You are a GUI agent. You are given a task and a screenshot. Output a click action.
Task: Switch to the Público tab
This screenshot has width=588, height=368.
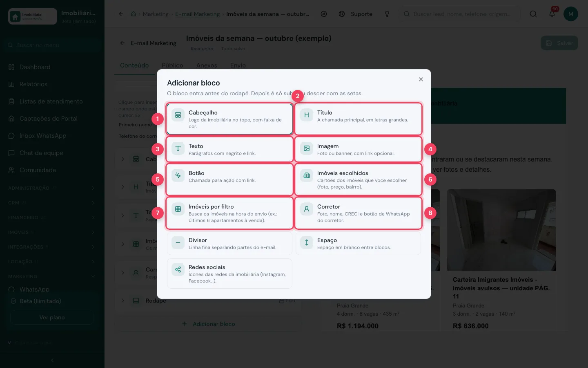[x=172, y=65]
